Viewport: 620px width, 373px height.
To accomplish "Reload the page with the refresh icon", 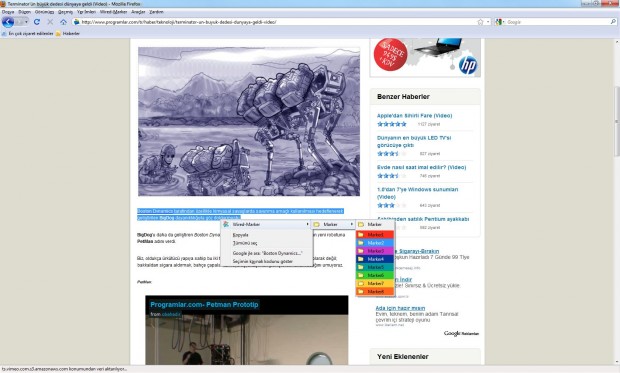I will tap(37, 22).
